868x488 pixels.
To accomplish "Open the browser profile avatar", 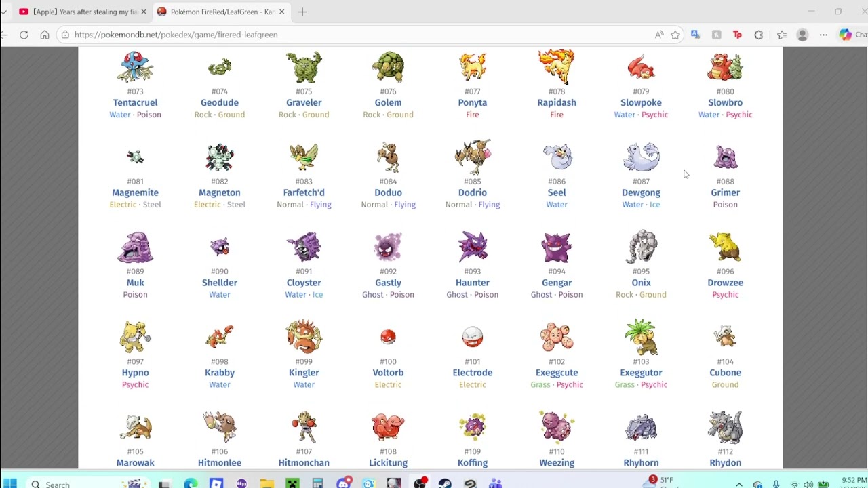I will coord(802,35).
